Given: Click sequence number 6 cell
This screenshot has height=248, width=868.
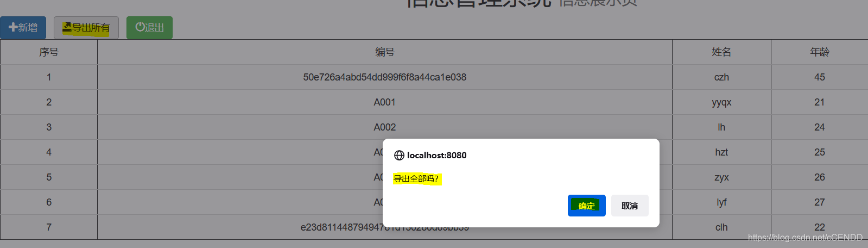Looking at the screenshot, I should pyautogui.click(x=49, y=202).
